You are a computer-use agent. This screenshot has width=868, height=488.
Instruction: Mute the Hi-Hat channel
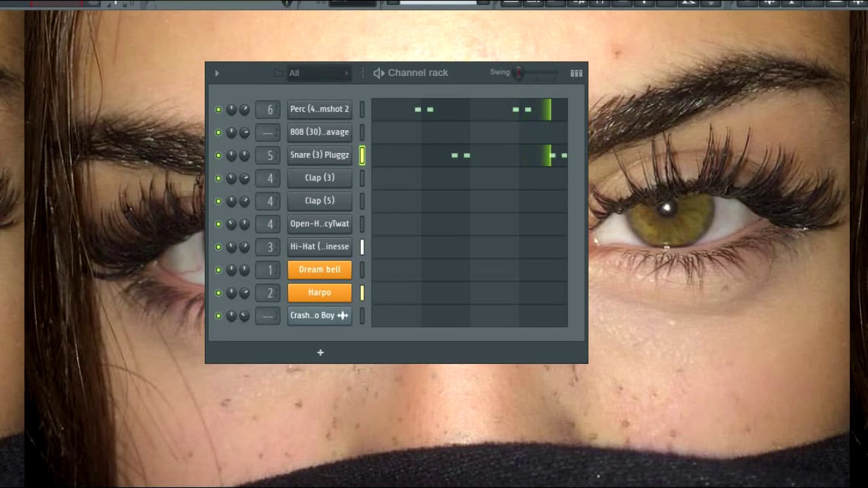[x=218, y=247]
